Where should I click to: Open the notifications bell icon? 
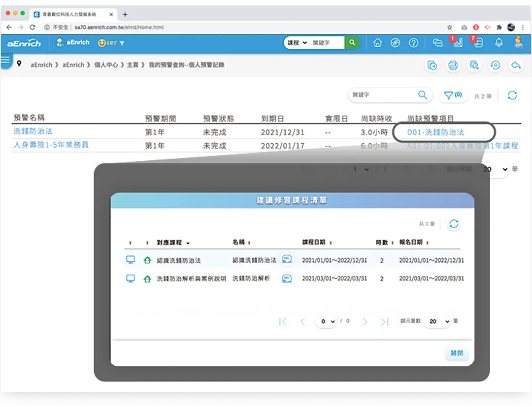(x=499, y=43)
